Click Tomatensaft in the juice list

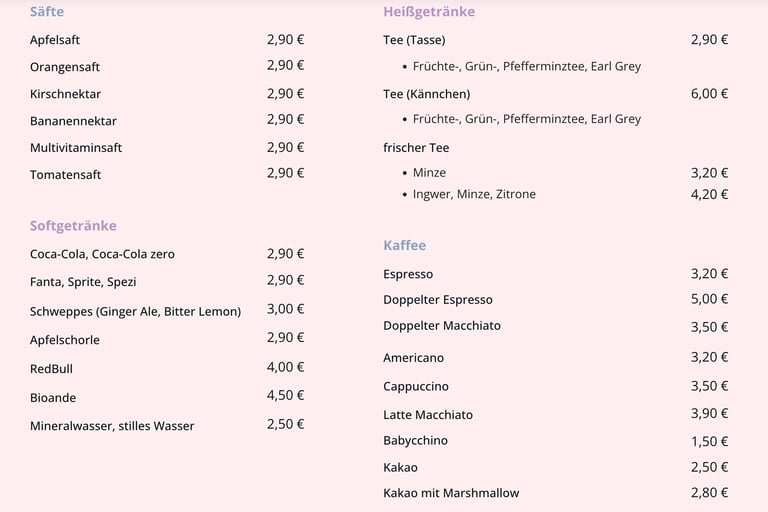point(65,174)
